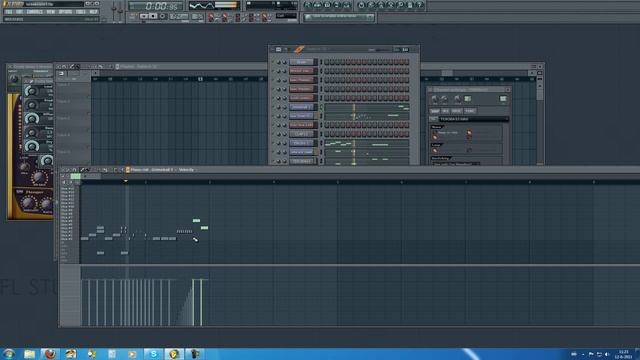This screenshot has width=640, height=360.
Task: Open the Velocity event selector in Piano roll title
Action: tap(187, 170)
